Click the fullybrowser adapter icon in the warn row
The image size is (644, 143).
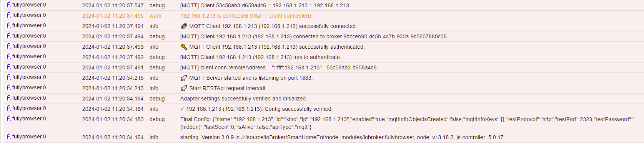pos(8,15)
